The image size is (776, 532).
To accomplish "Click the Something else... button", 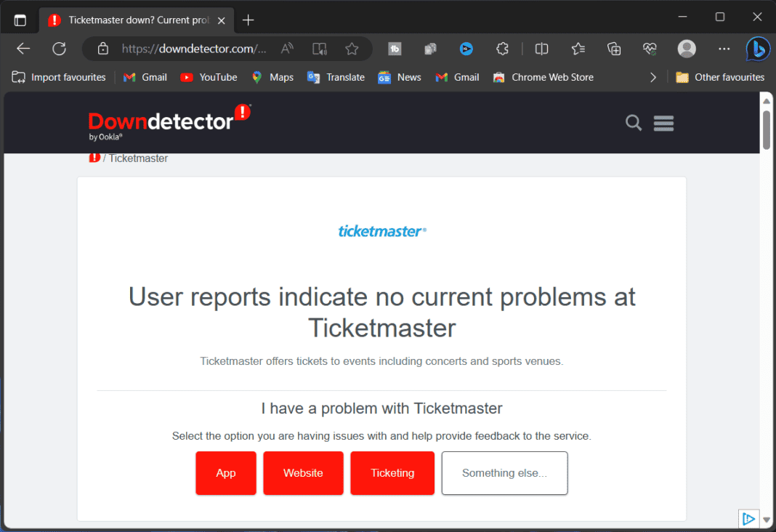I will pos(504,472).
